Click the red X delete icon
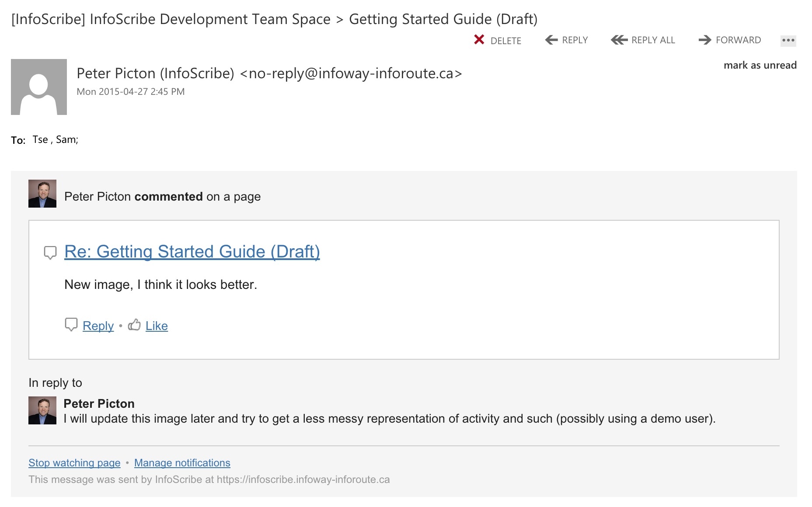812x507 pixels. pyautogui.click(x=479, y=40)
